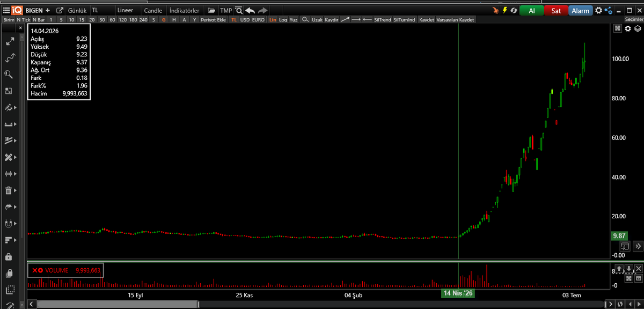Click Kaydet to save the chart
The height and width of the screenshot is (309, 644).
tap(427, 19)
